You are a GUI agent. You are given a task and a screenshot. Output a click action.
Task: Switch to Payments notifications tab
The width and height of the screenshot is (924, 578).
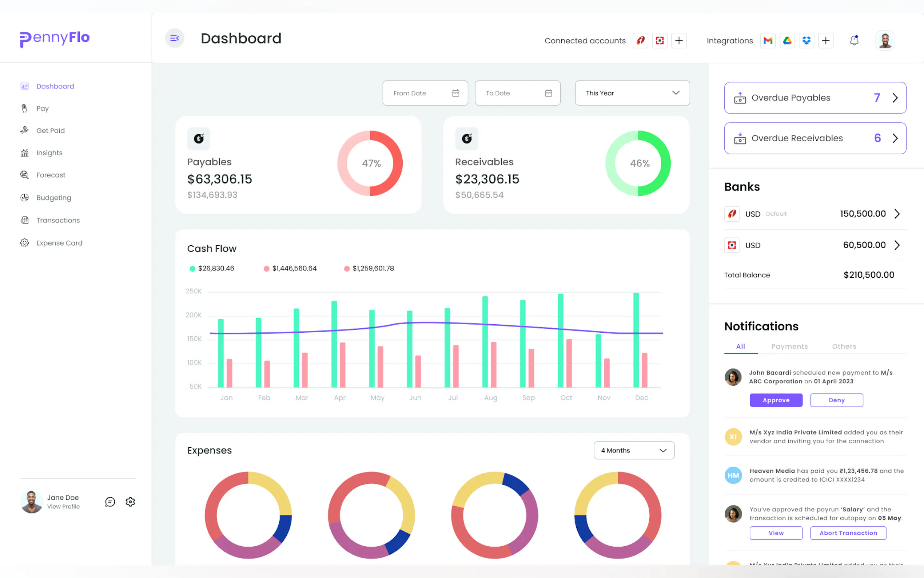point(789,347)
